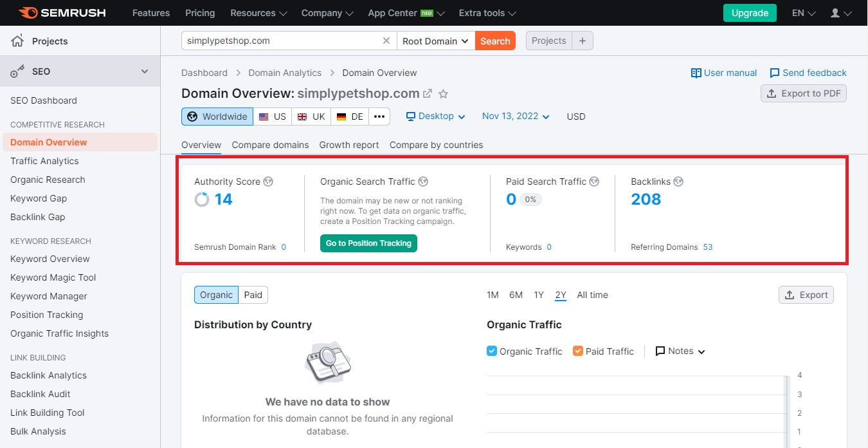Open Traffic Analytics in the sidebar
868x448 pixels.
(x=44, y=161)
